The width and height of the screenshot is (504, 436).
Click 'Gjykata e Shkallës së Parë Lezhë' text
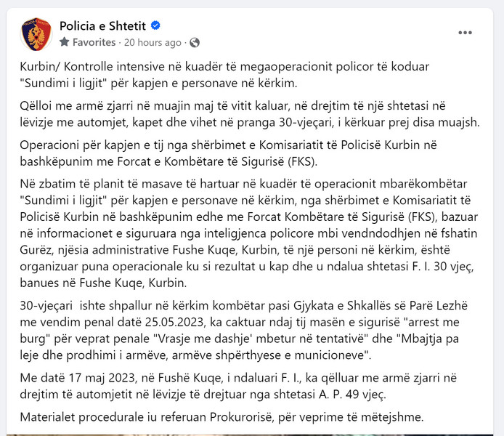click(381, 305)
